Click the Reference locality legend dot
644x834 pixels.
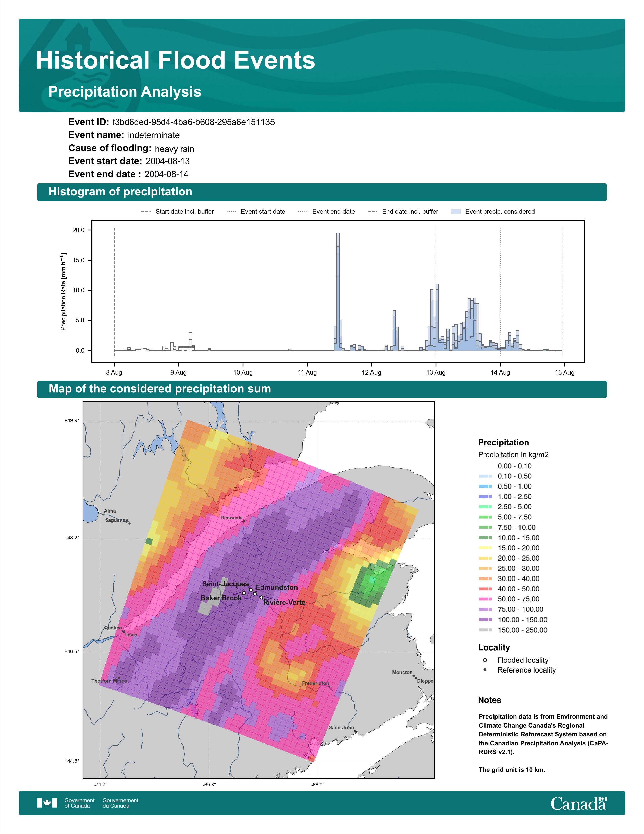pos(485,670)
